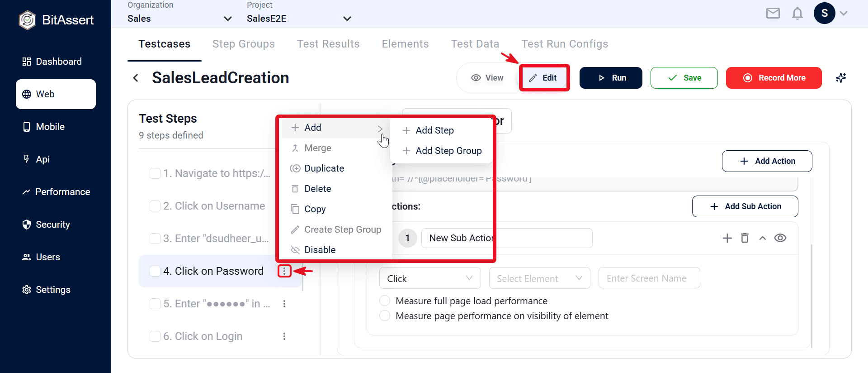Tick checkbox for step 6 Click on Login
This screenshot has width=868, height=373.
(x=155, y=336)
